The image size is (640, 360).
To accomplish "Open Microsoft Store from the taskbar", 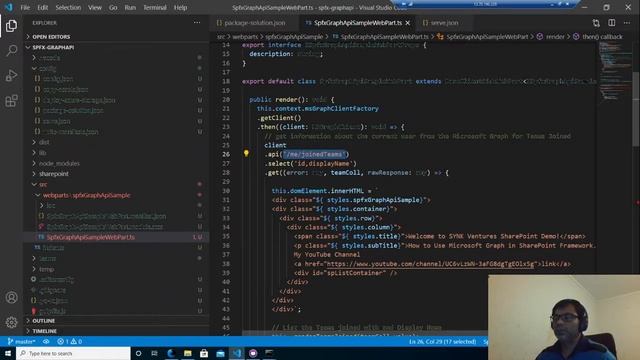I will [204, 353].
